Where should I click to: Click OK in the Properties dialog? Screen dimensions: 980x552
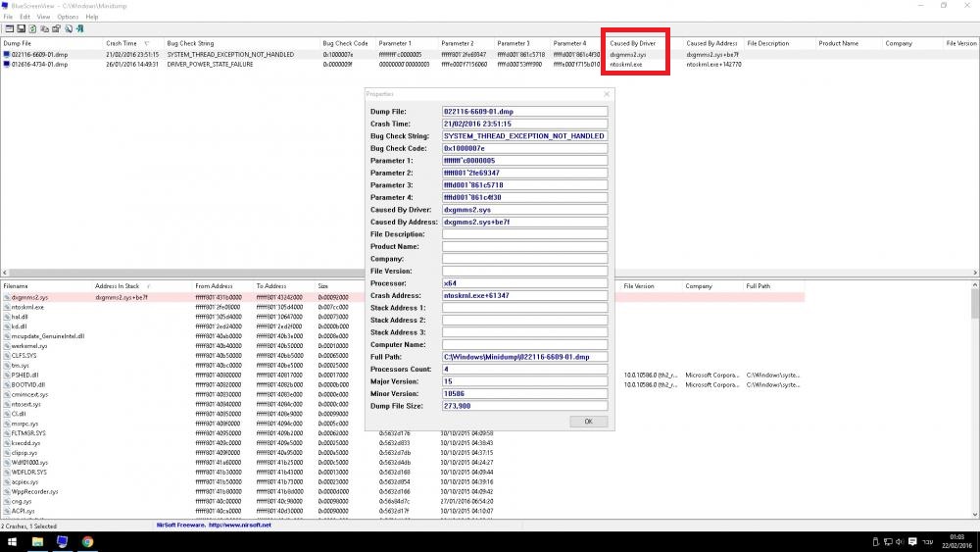(x=588, y=422)
